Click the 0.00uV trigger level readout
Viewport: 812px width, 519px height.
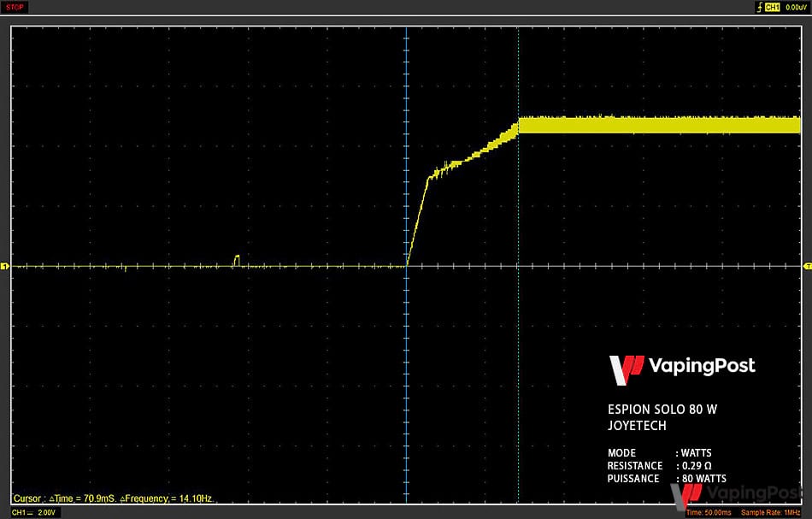click(796, 7)
